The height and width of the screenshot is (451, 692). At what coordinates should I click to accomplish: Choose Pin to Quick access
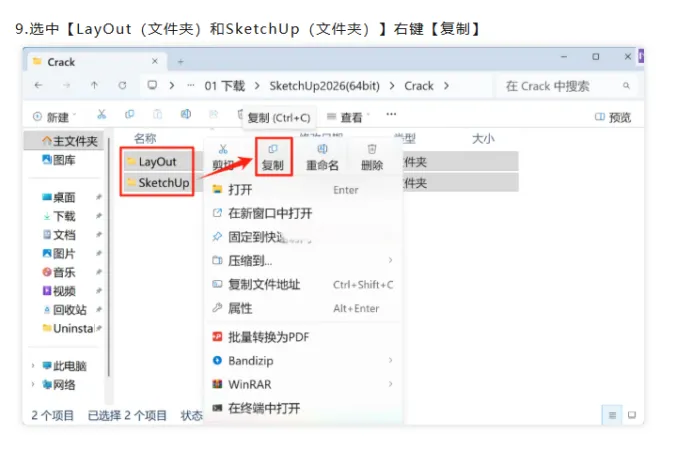pyautogui.click(x=304, y=237)
